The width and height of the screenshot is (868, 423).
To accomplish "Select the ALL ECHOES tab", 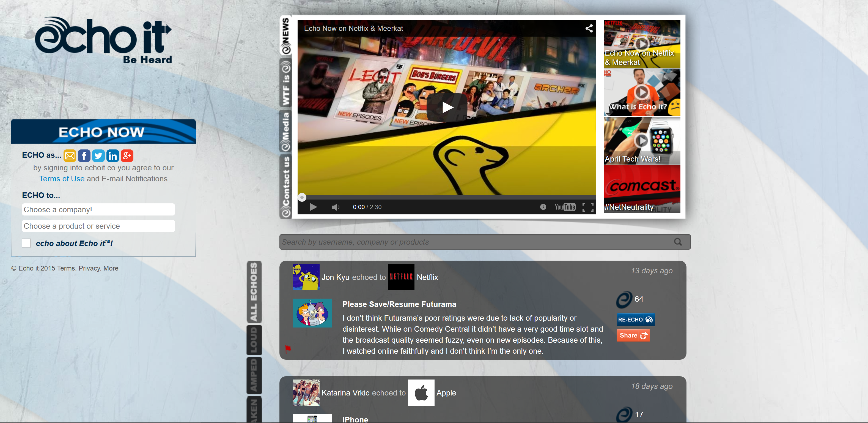I will (254, 292).
